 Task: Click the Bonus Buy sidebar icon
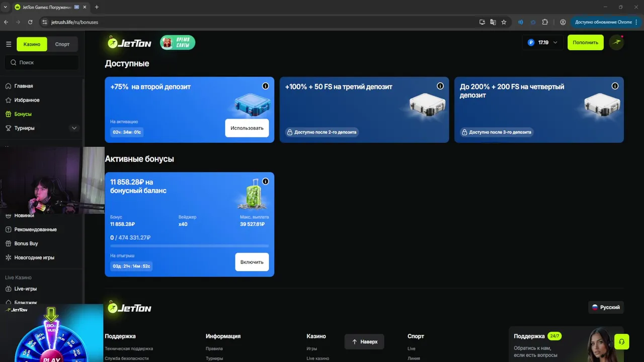[x=9, y=243]
